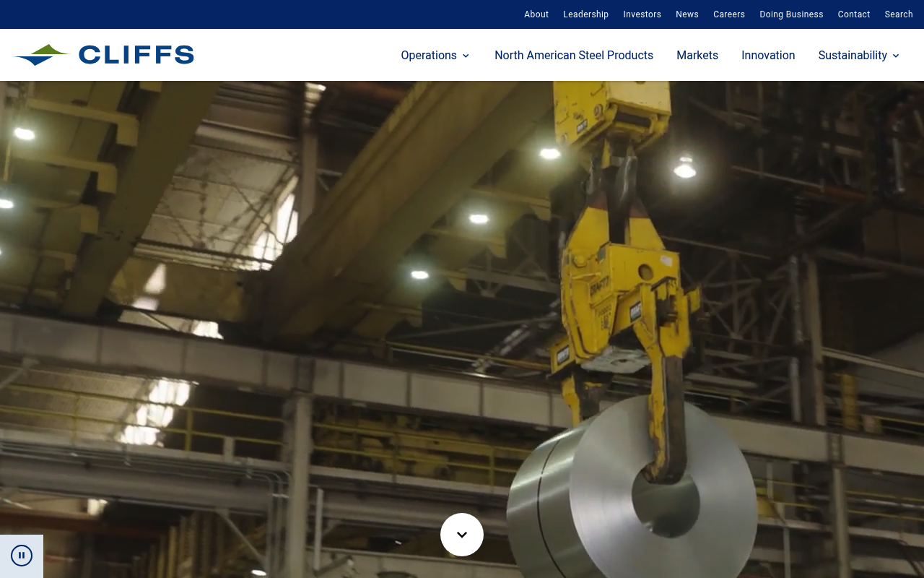The image size is (924, 578).
Task: Click the scroll-down chevron circle button
Action: [462, 535]
